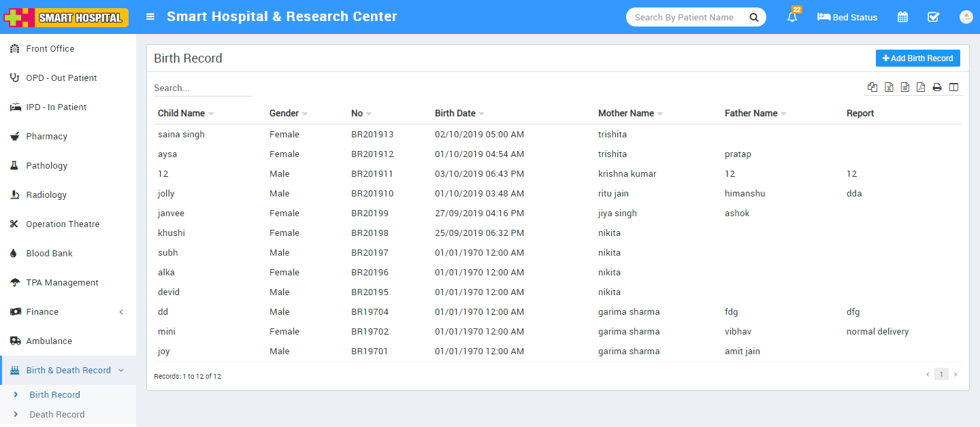This screenshot has height=427, width=980.
Task: Open Death Record submenu item
Action: pyautogui.click(x=56, y=414)
